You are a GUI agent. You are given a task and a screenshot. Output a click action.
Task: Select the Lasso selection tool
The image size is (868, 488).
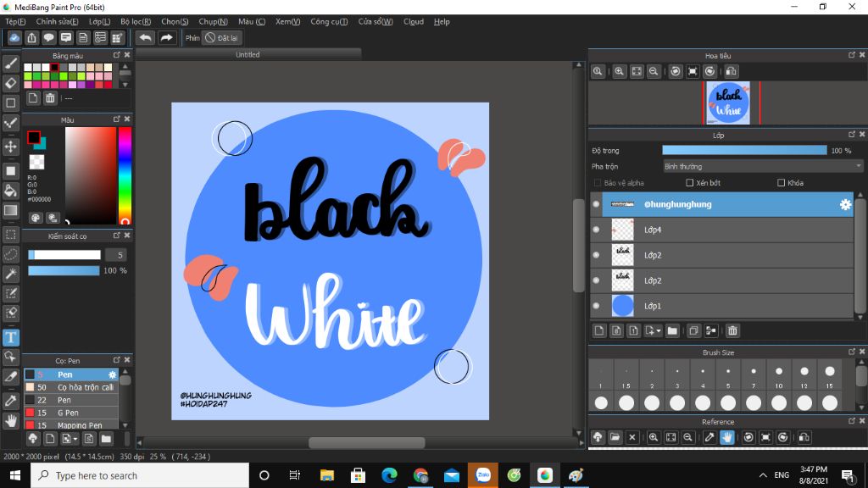point(10,254)
